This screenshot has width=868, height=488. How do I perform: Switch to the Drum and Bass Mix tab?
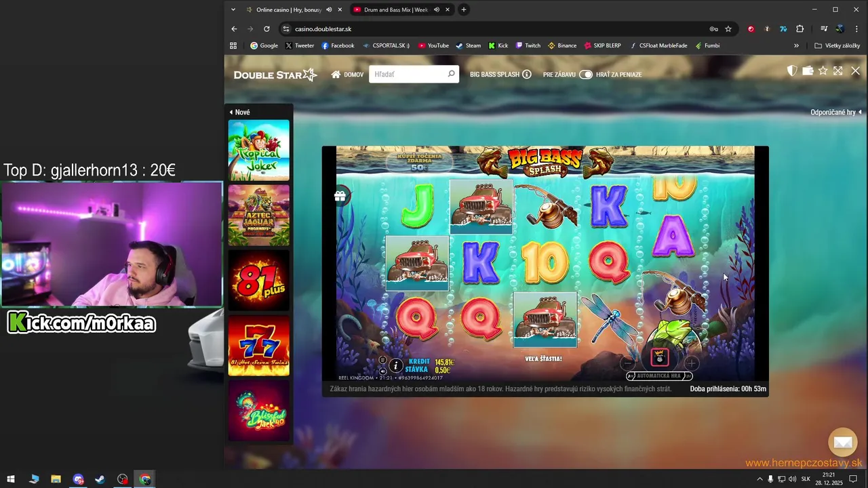click(x=395, y=9)
